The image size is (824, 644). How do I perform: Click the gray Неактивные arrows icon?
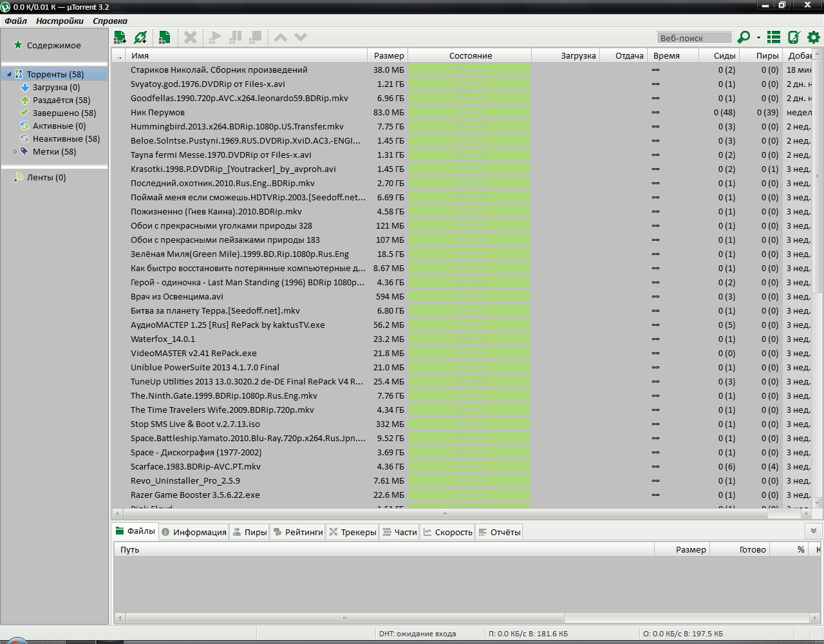[25, 138]
